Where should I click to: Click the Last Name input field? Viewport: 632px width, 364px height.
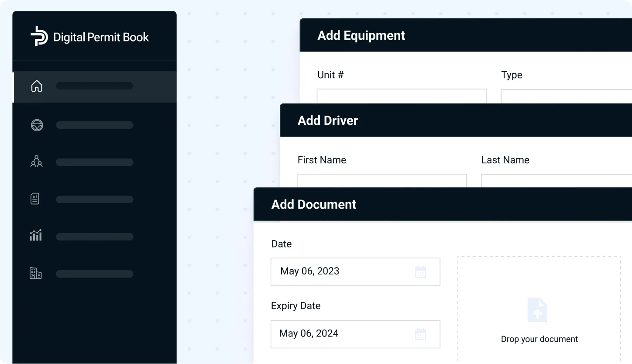coord(556,181)
